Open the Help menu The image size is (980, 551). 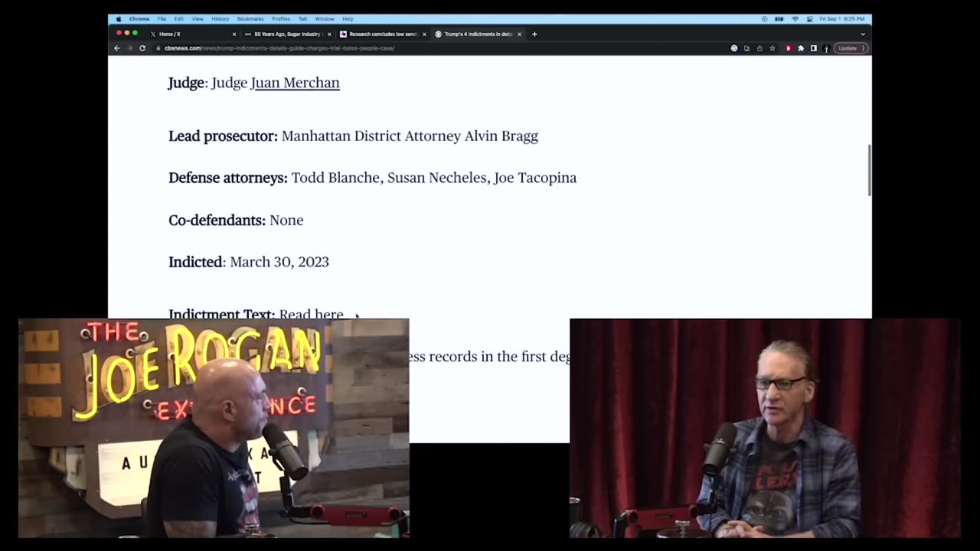click(x=348, y=18)
